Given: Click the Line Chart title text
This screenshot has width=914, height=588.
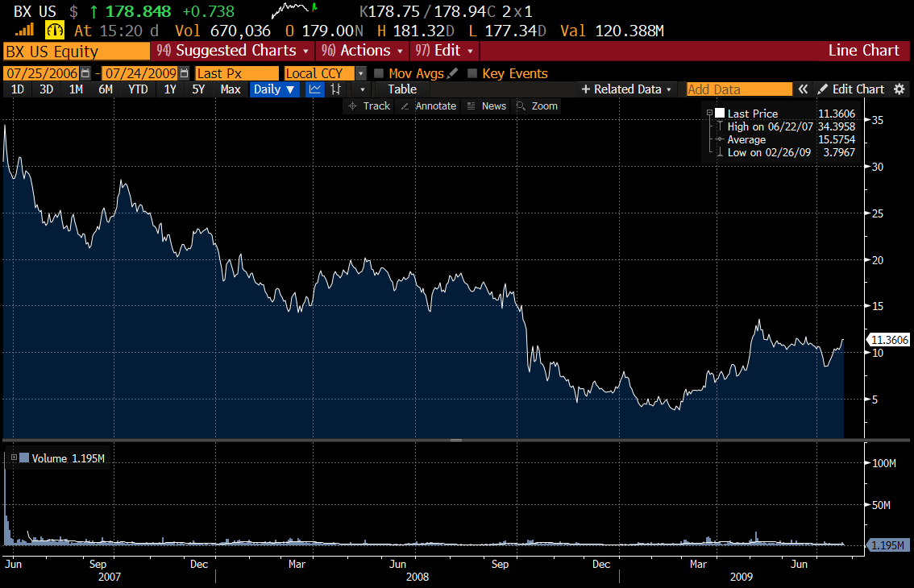Looking at the screenshot, I should point(864,51).
